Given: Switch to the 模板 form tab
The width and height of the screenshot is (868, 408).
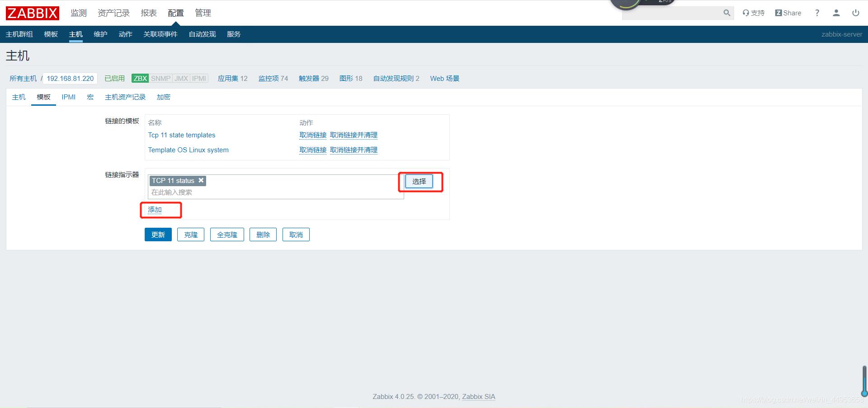Looking at the screenshot, I should pyautogui.click(x=43, y=97).
